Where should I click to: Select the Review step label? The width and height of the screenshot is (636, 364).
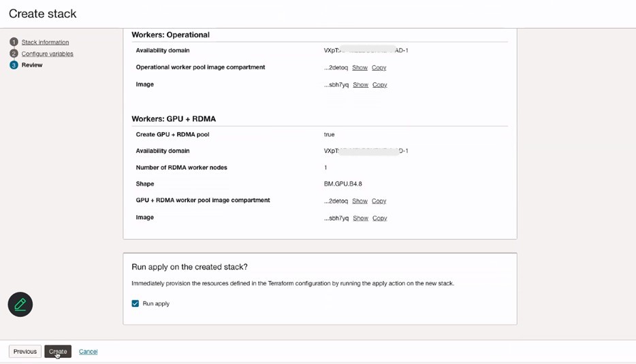coord(32,65)
